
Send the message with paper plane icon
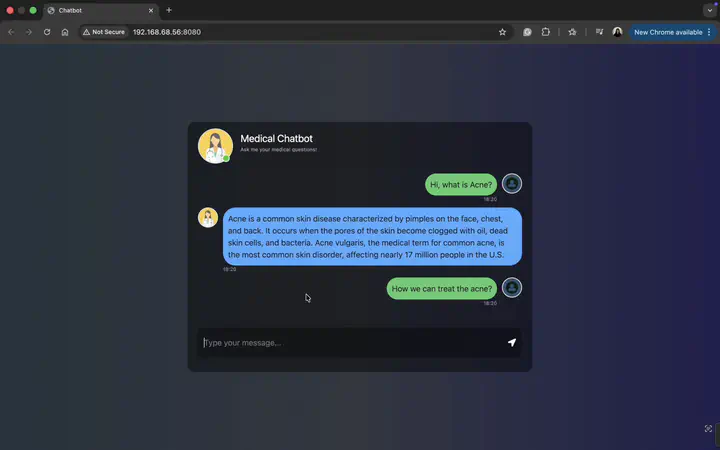(512, 343)
